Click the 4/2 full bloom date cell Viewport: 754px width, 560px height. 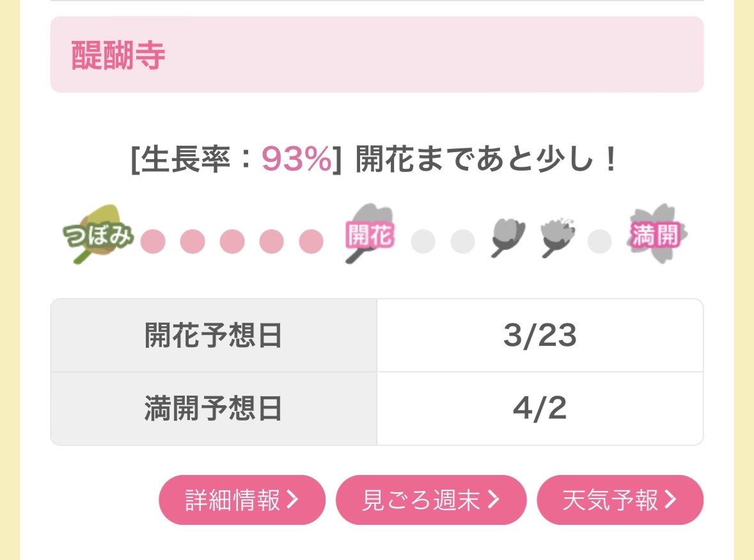(x=540, y=408)
